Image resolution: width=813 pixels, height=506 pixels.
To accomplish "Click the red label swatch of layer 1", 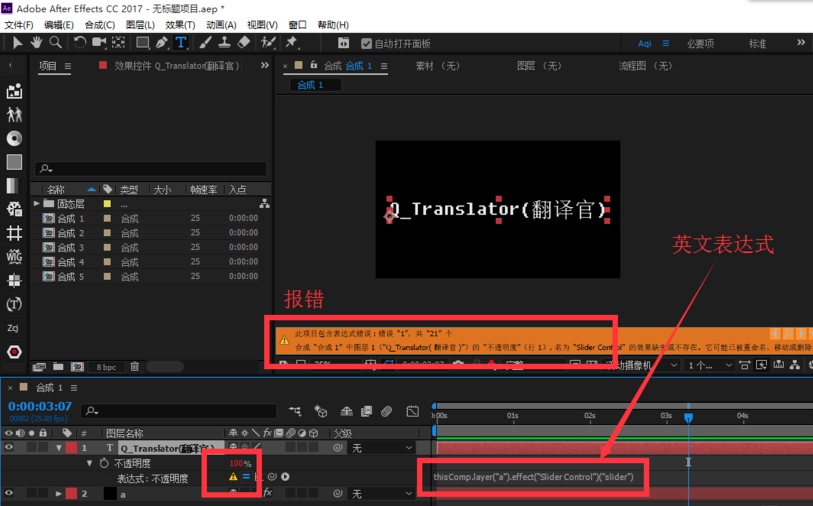I will coord(71,447).
